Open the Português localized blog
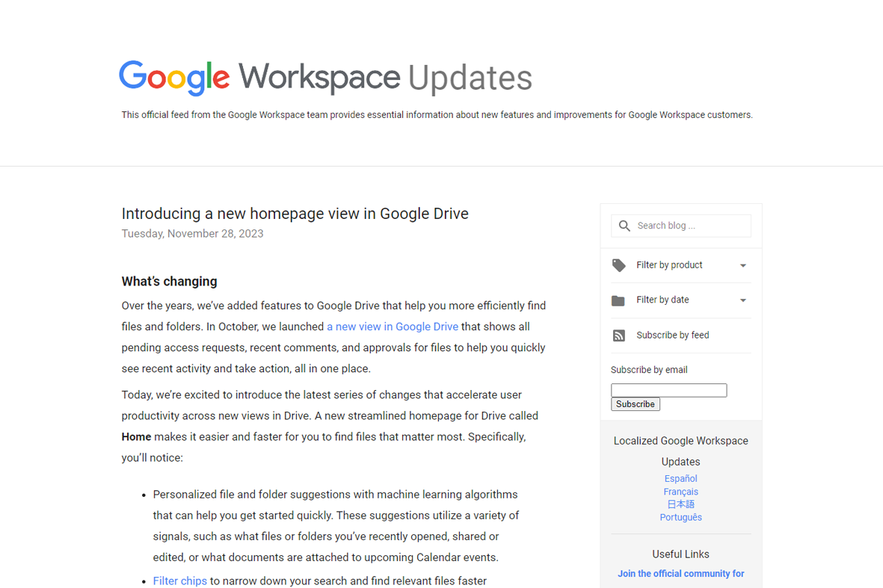Screen dimensions: 883x588 click(680, 516)
